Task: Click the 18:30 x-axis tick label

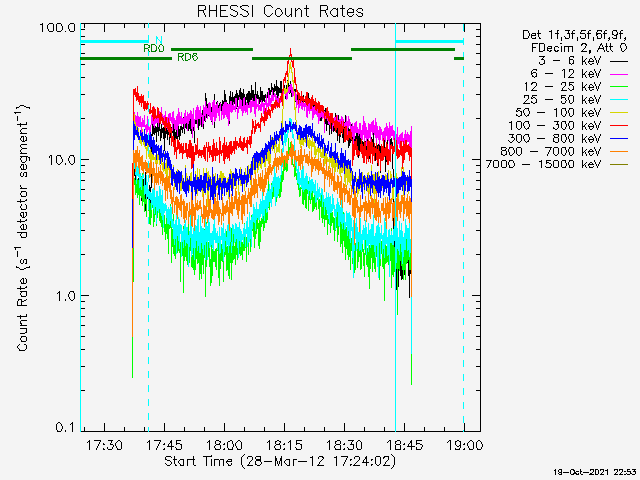Action: (344, 444)
